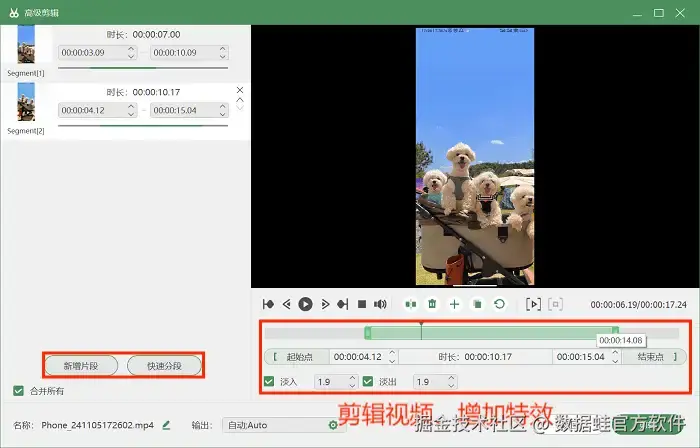Increase Segment[1] start time 00:00:03.09

point(131,49)
